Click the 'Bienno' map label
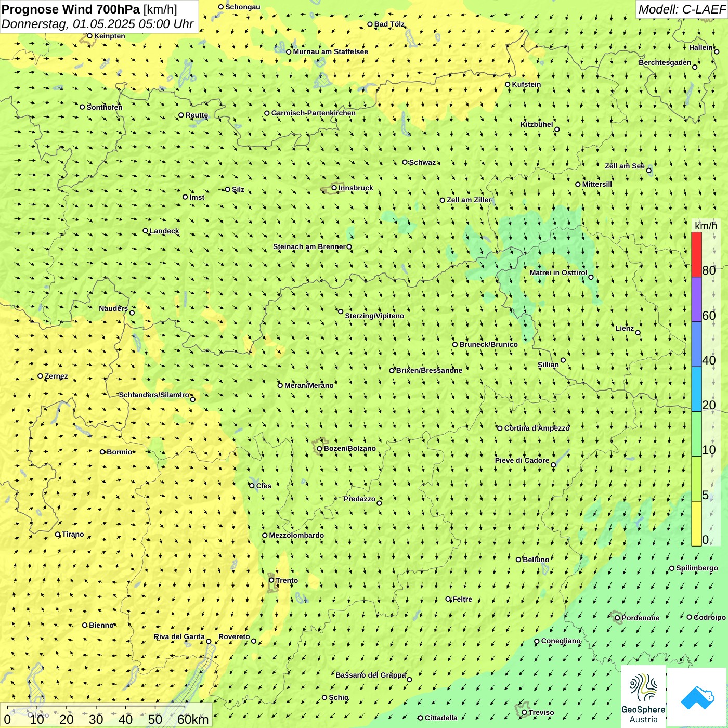 pyautogui.click(x=101, y=625)
